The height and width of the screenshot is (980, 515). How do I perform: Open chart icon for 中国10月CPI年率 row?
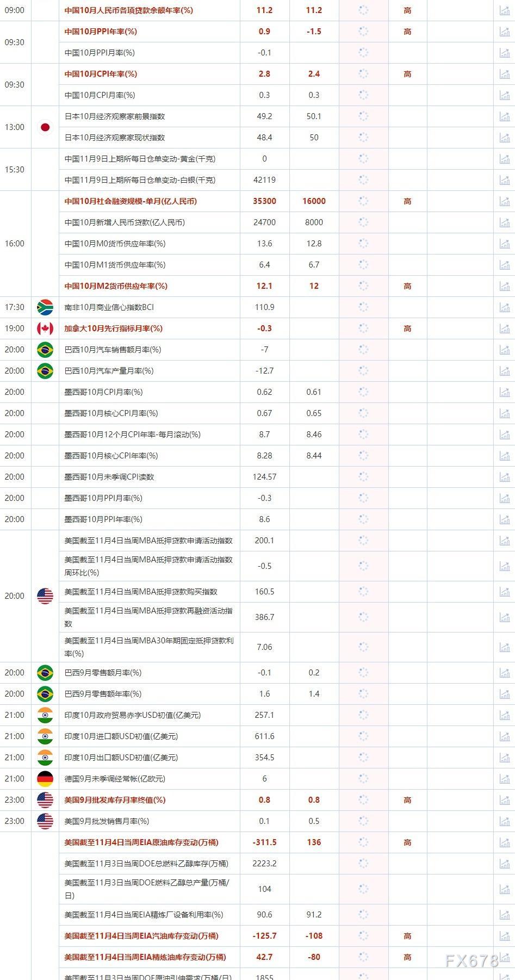point(504,74)
